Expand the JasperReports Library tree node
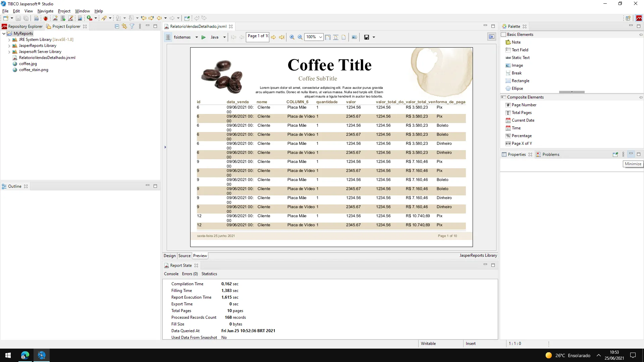The image size is (644, 362). (9, 46)
